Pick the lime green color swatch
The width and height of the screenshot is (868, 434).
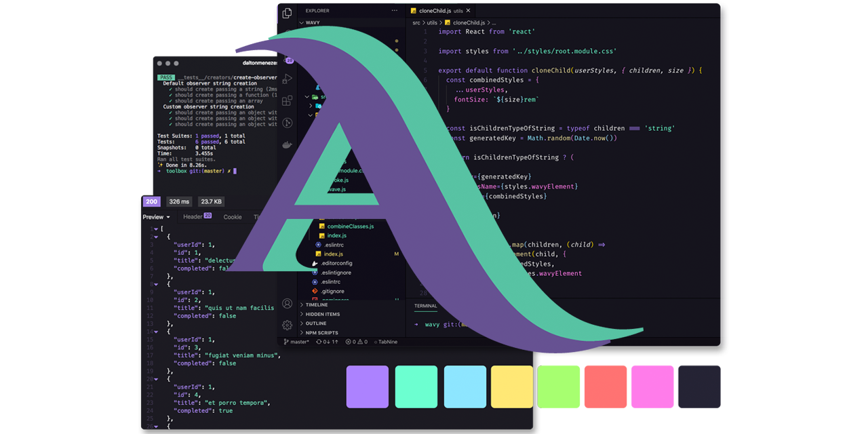559,387
